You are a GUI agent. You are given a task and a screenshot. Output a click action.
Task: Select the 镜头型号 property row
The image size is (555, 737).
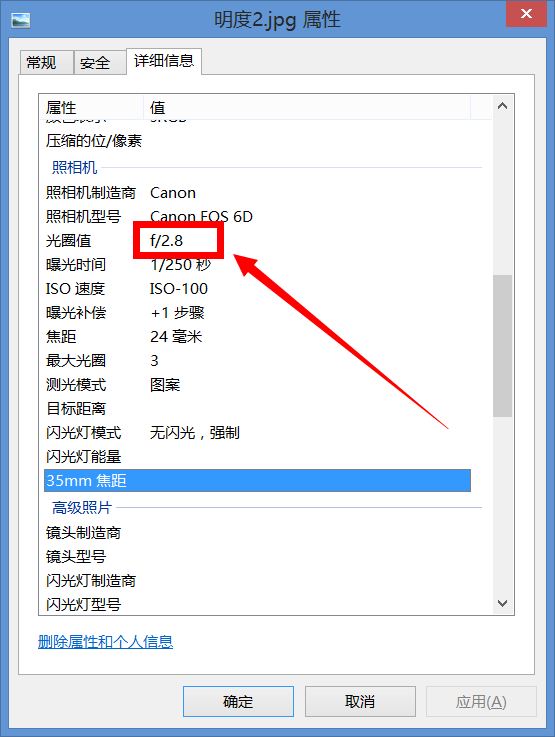tap(257, 557)
